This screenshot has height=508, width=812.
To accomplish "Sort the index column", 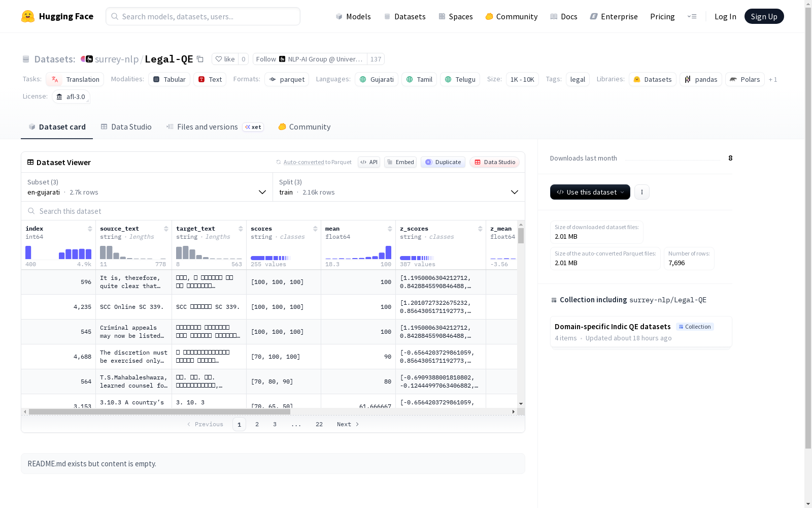I will pos(90,229).
